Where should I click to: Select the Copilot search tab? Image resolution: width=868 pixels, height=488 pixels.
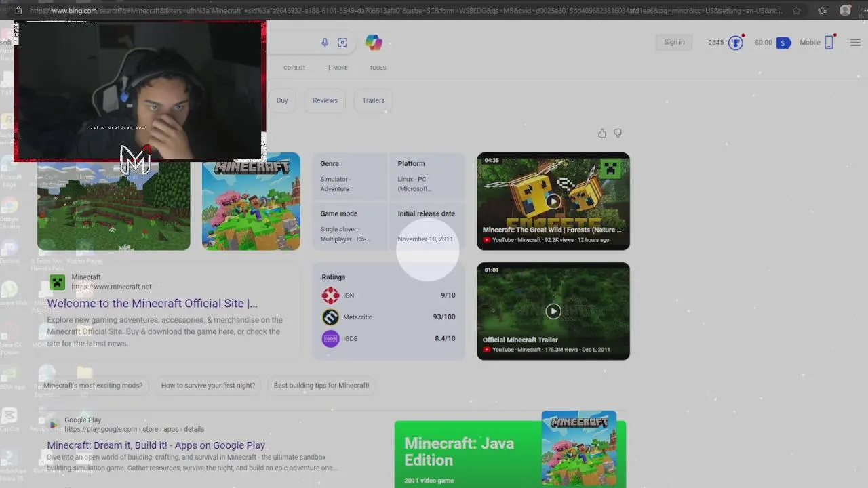(x=294, y=68)
